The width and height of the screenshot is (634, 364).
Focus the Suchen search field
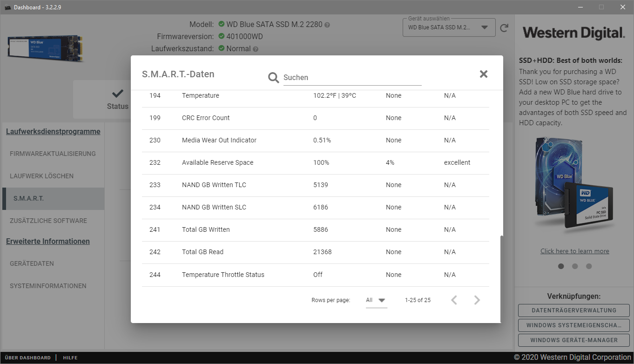(352, 78)
